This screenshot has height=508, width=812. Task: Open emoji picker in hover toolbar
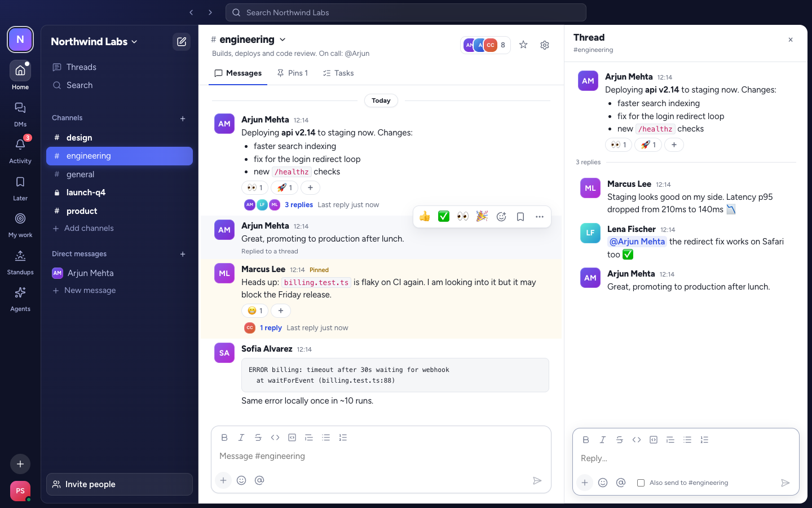point(501,217)
